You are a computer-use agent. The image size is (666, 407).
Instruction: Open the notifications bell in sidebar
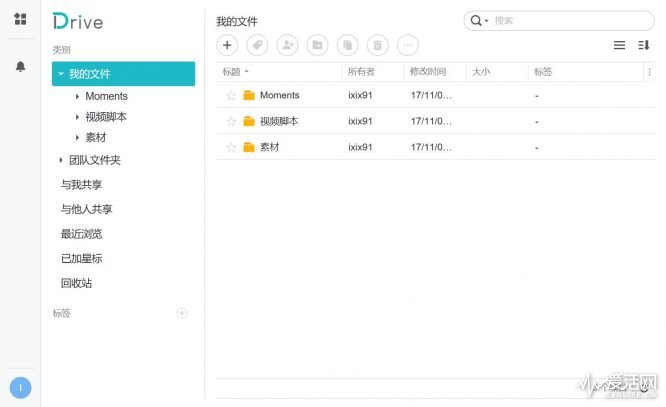20,66
